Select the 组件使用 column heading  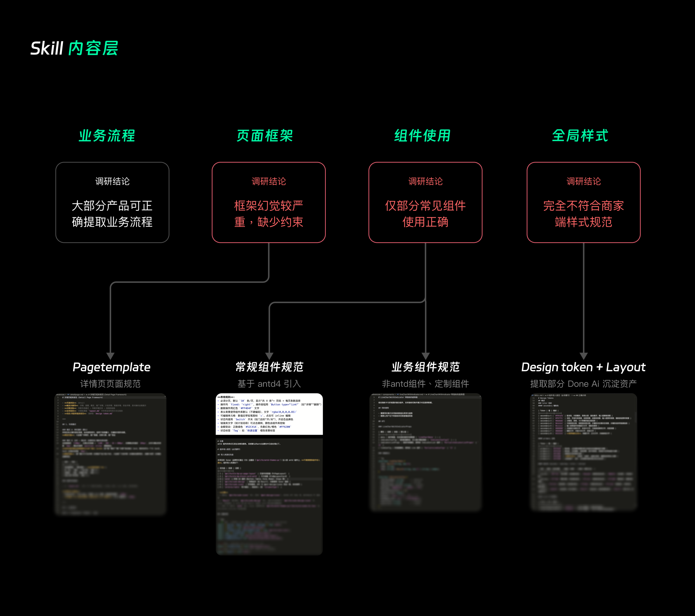pos(422,135)
